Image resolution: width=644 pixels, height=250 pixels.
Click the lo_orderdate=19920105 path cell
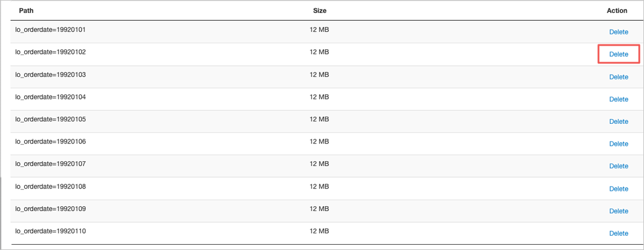[x=50, y=119]
